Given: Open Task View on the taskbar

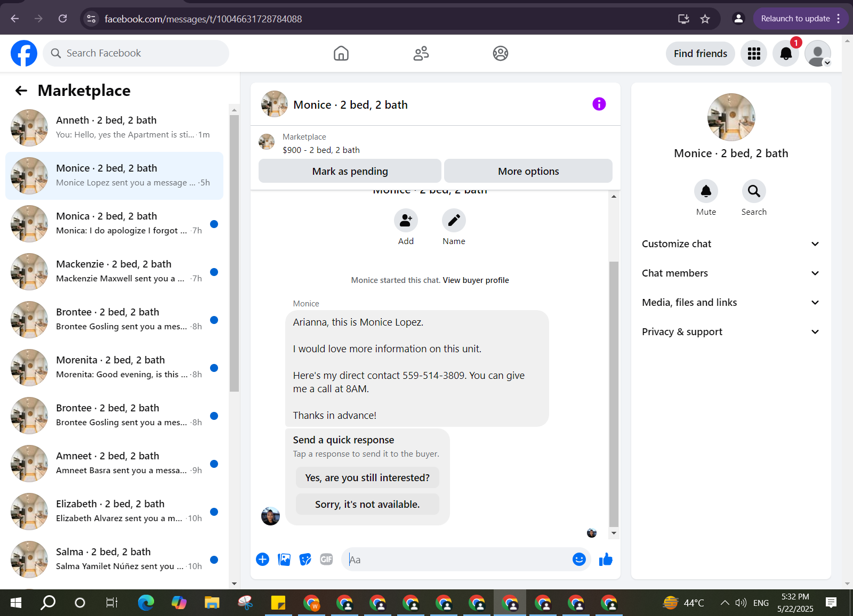Looking at the screenshot, I should tap(112, 603).
